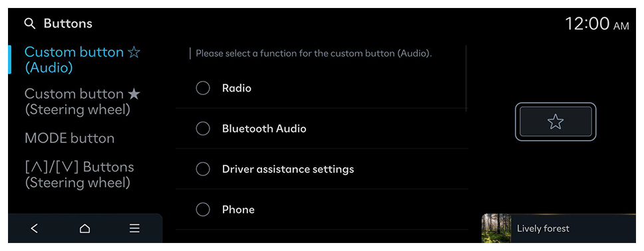Click the Buttons search title text
644x251 pixels.
pos(68,24)
